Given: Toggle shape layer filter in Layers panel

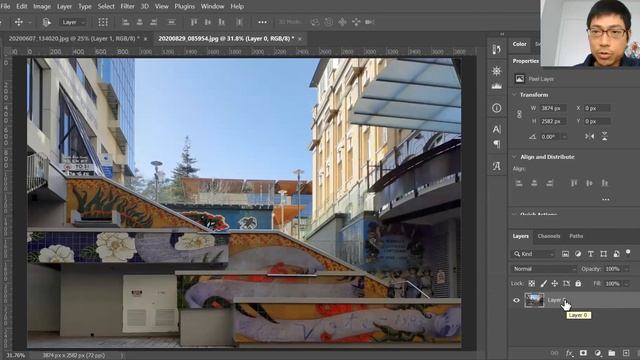Looking at the screenshot, I should click(x=603, y=254).
